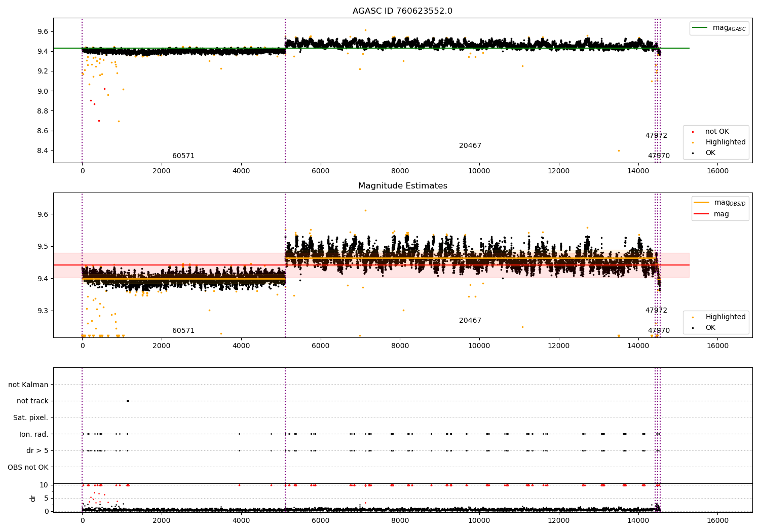Click the "not track" axis label

pyautogui.click(x=32, y=401)
